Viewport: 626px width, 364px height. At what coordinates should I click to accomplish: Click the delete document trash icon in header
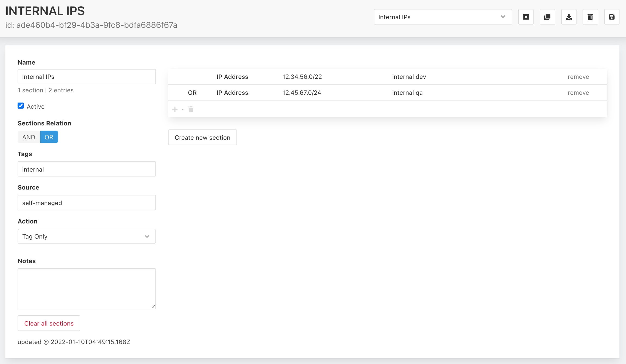[590, 17]
